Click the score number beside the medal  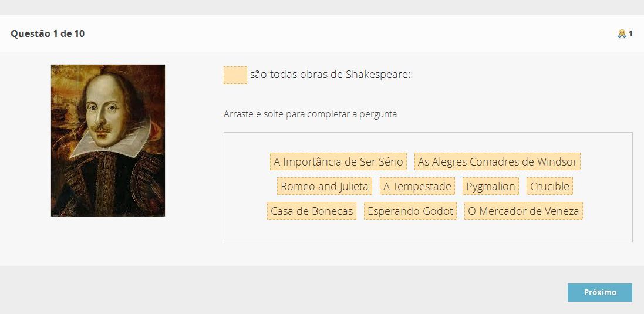coord(630,33)
